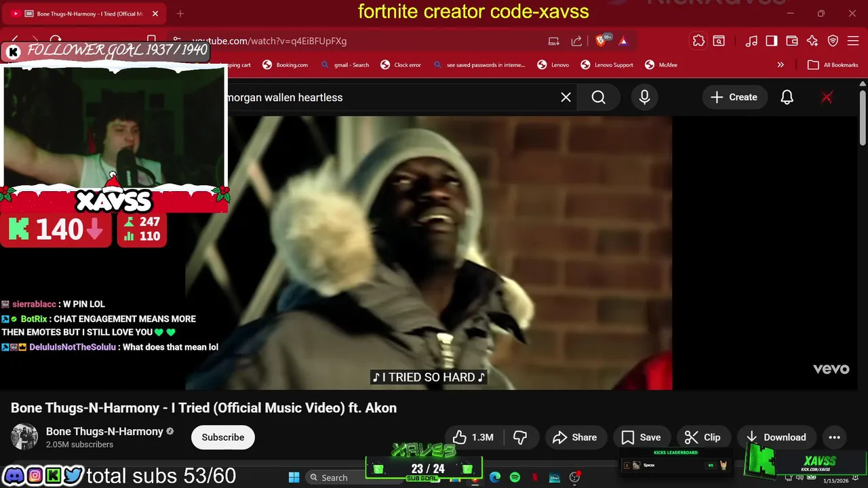The image size is (868, 488).
Task: Open YouTube notifications bell
Action: coord(787,98)
